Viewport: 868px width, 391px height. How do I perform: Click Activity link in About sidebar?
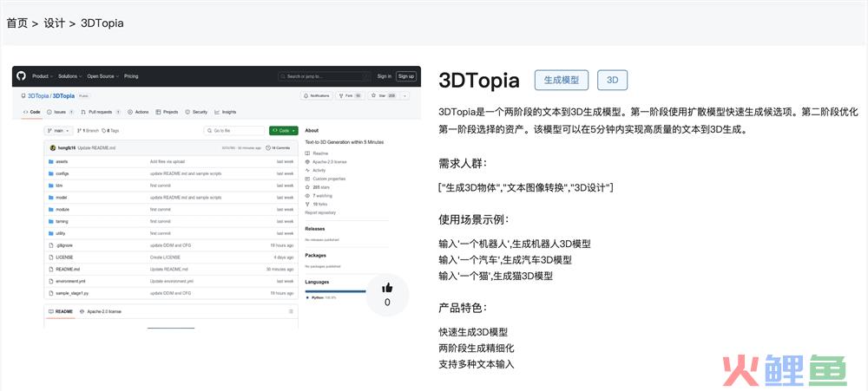(316, 170)
